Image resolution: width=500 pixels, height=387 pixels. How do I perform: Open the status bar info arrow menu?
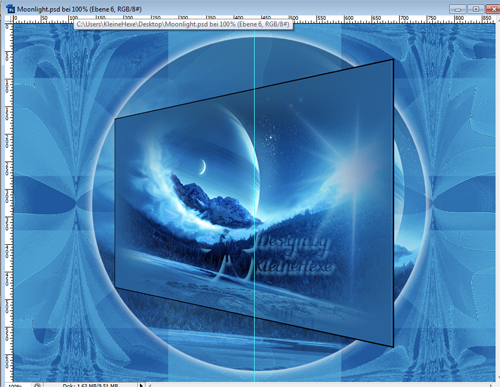141,385
